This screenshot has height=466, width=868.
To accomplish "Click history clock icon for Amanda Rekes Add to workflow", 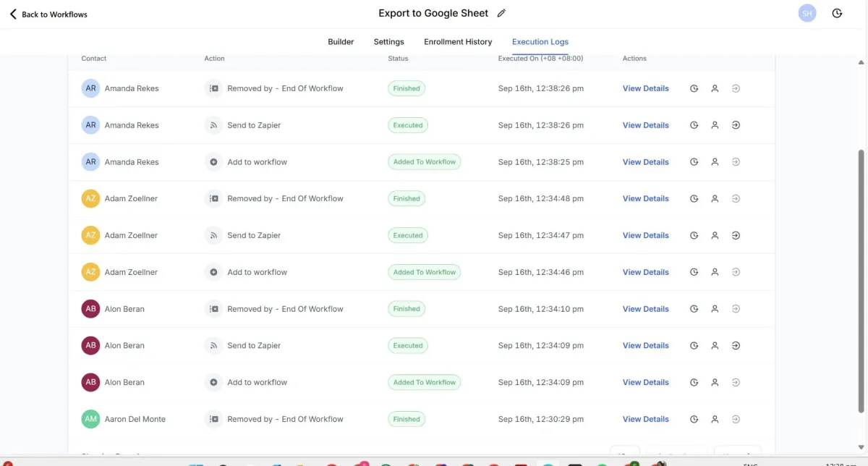I will click(694, 162).
